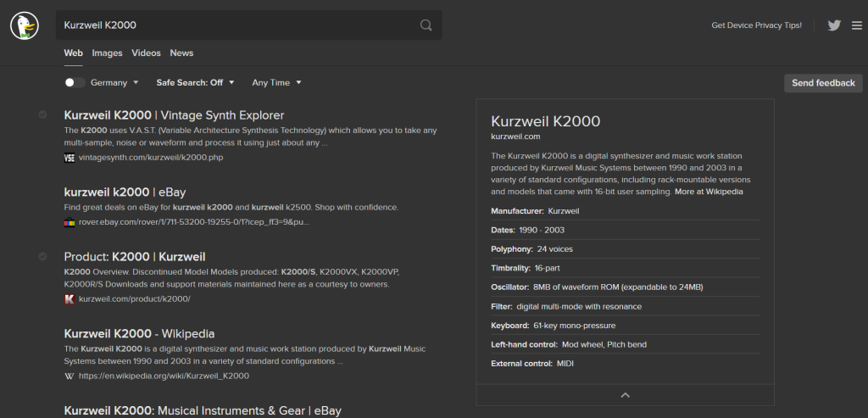Expand the Any Time filter dropdown
868x418 pixels.
pos(276,83)
